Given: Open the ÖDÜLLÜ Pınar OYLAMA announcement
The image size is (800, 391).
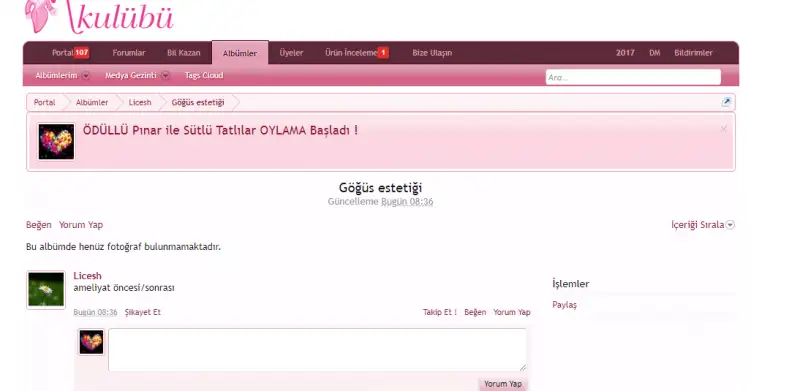Looking at the screenshot, I should point(220,130).
